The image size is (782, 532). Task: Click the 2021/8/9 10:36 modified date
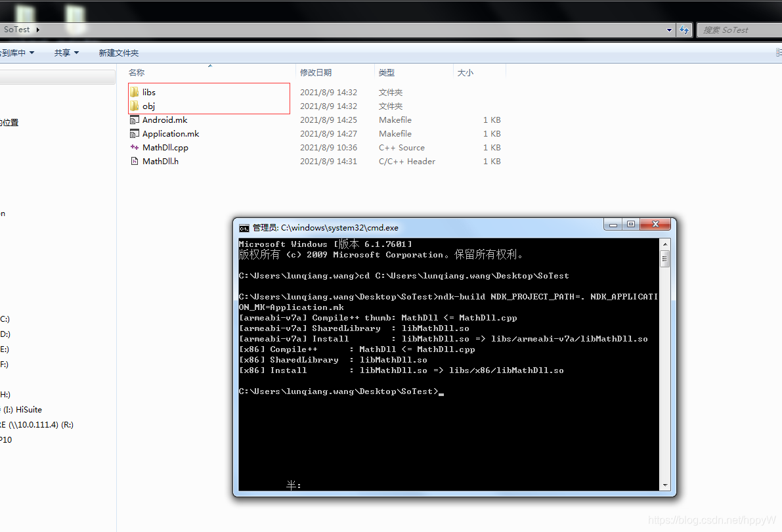click(x=329, y=148)
